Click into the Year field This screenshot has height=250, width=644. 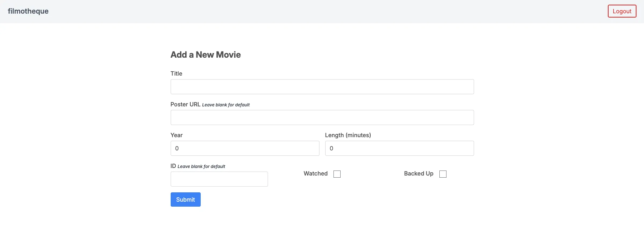coord(245,148)
